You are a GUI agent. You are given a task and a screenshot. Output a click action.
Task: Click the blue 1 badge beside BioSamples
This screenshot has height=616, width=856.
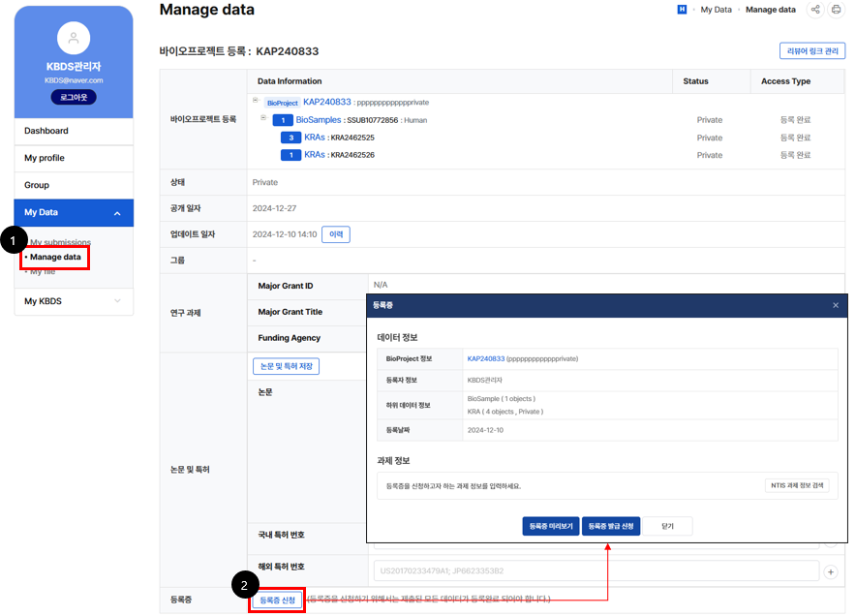point(285,119)
